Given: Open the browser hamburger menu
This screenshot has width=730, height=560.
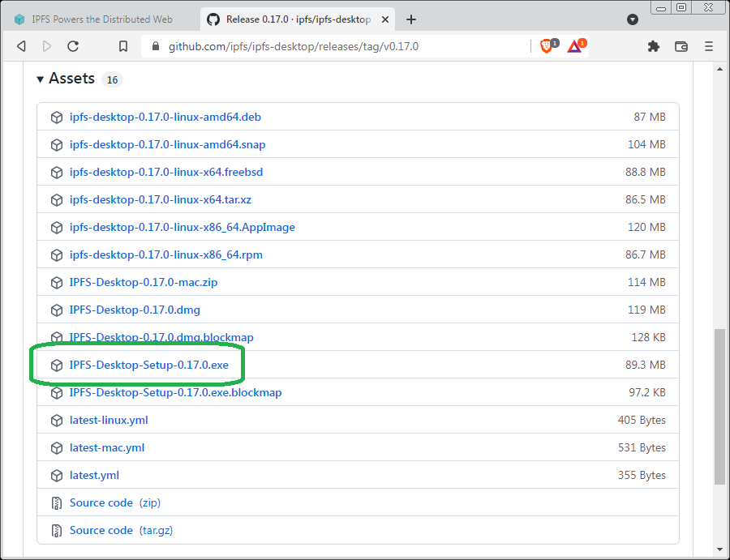Looking at the screenshot, I should pos(709,46).
